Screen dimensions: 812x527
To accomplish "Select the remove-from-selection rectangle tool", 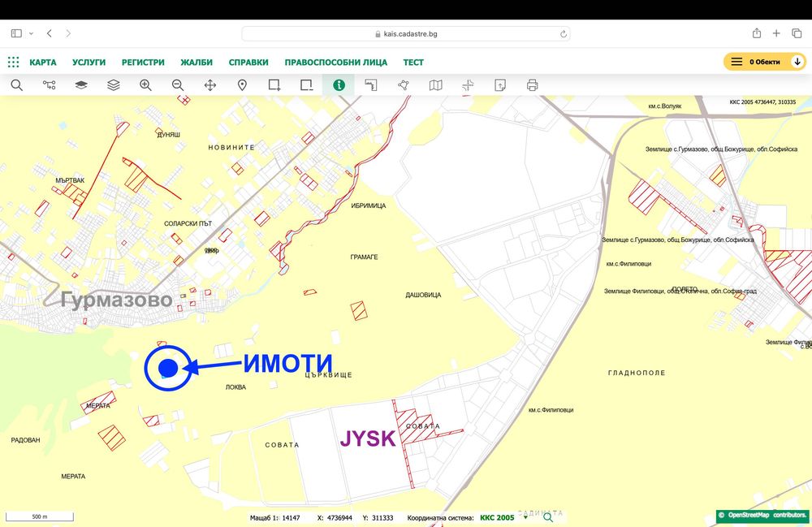I will 307,85.
